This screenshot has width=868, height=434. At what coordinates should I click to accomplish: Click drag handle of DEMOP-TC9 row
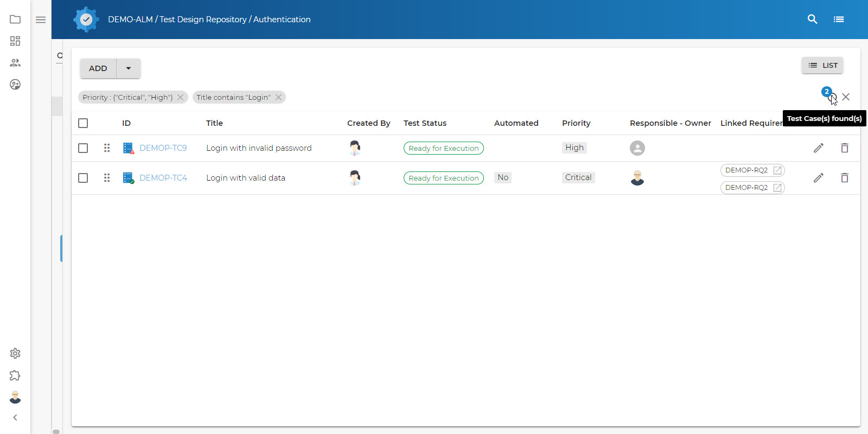[x=107, y=148]
